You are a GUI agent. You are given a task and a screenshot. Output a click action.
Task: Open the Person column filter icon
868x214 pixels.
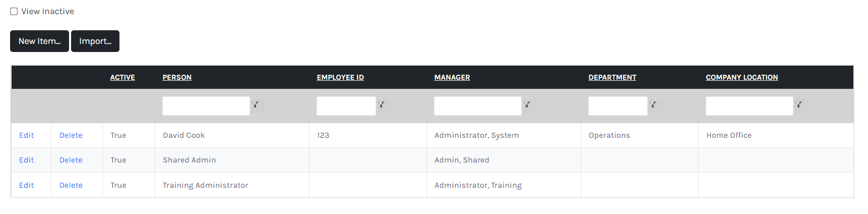pyautogui.click(x=256, y=105)
